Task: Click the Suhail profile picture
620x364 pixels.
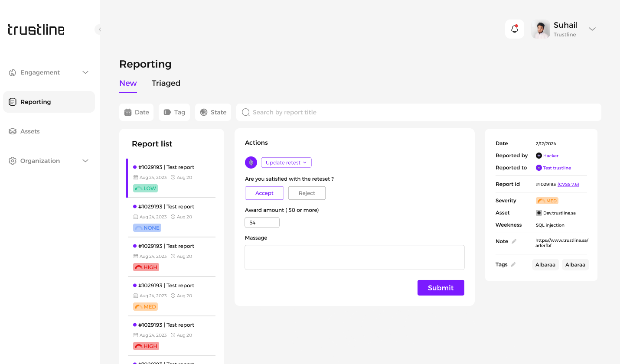Action: (x=541, y=29)
